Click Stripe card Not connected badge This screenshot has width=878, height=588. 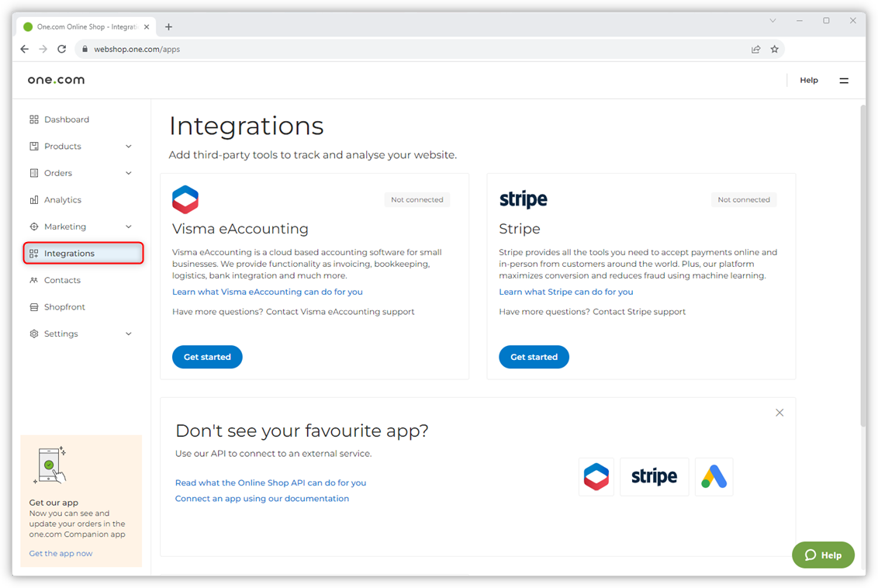pyautogui.click(x=744, y=199)
